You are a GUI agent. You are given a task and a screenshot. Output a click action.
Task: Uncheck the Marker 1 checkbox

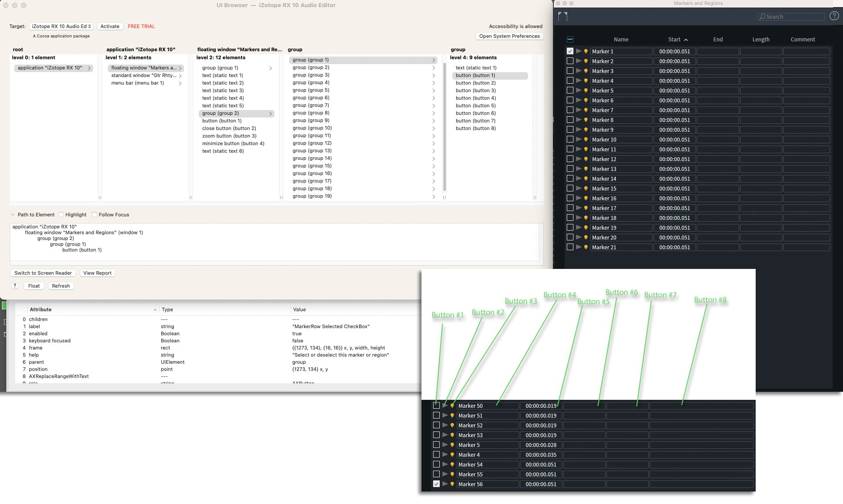pyautogui.click(x=570, y=51)
